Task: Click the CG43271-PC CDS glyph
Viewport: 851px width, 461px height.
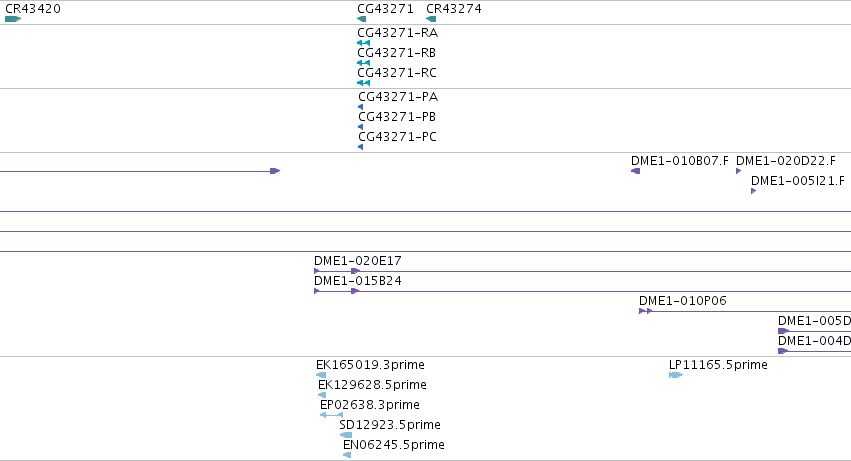Action: (360, 147)
